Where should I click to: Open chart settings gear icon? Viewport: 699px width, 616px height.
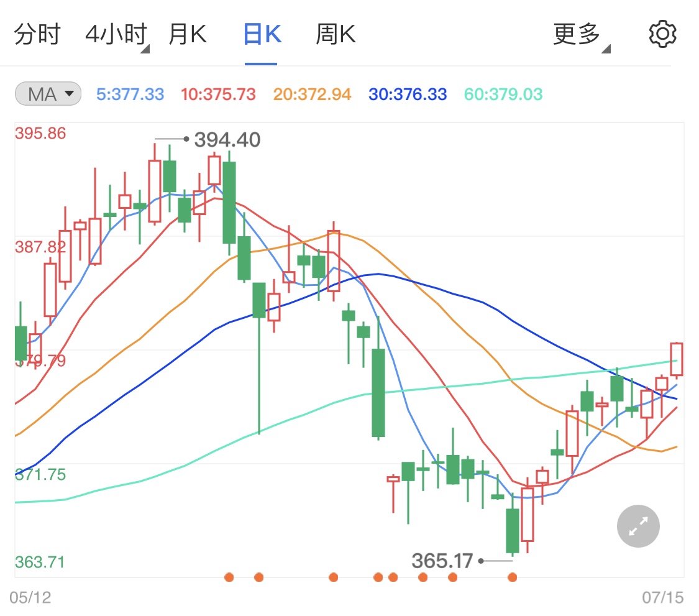point(662,34)
